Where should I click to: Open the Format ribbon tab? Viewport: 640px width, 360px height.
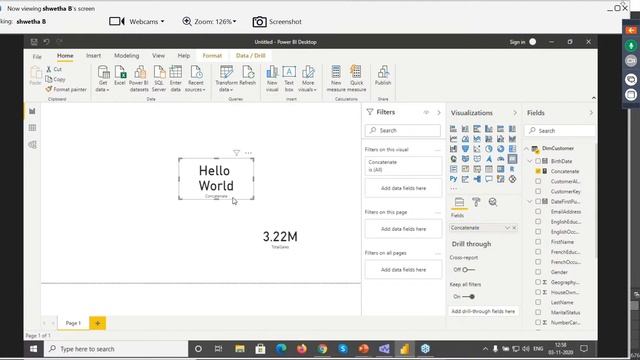coord(212,56)
